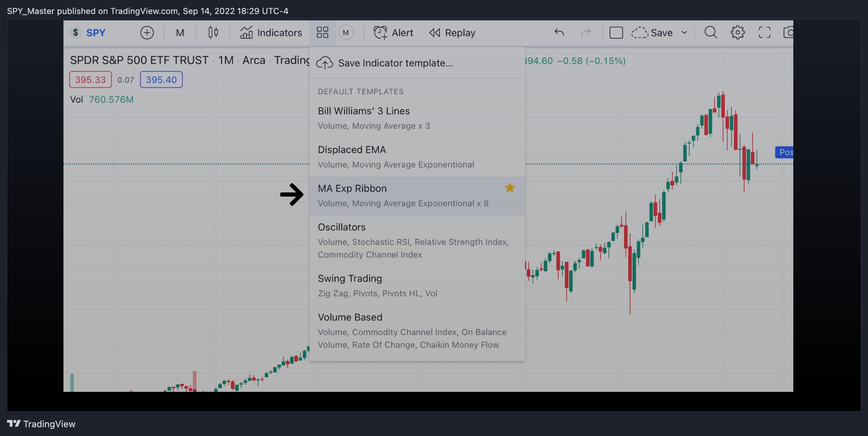Screen dimensions: 868x436
Task: Select Bill Williams' 3 Lines template
Action: tap(417, 118)
